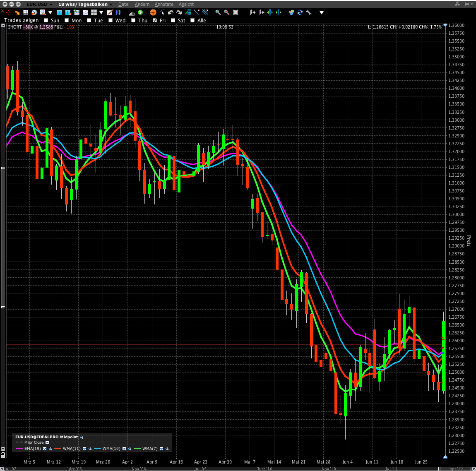Select the parallel trendlines tool
476x471 pixels.
(206, 12)
